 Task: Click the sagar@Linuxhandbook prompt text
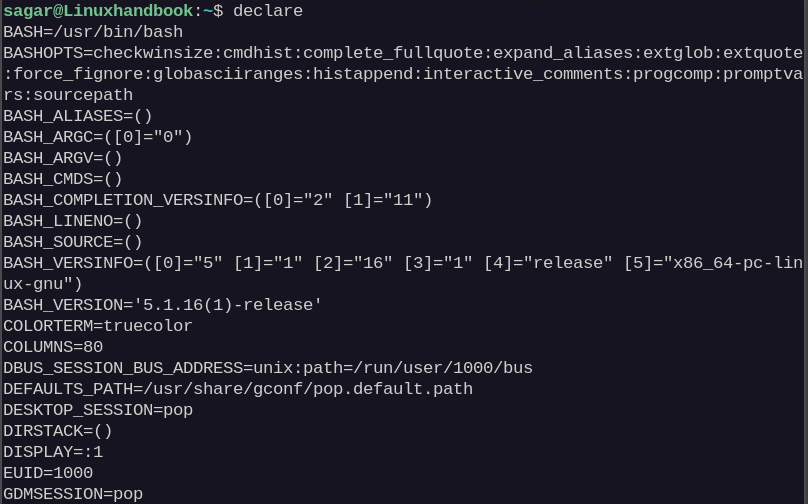(98, 11)
